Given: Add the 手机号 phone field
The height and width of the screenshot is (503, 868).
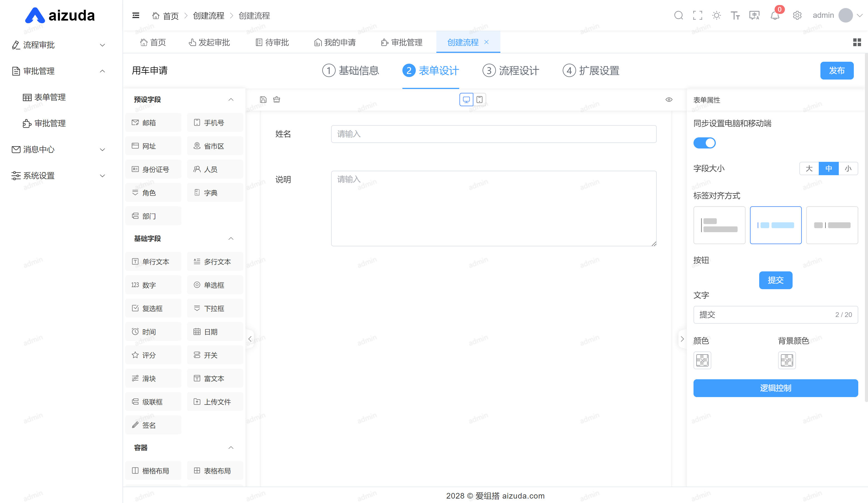Looking at the screenshot, I should pyautogui.click(x=215, y=122).
